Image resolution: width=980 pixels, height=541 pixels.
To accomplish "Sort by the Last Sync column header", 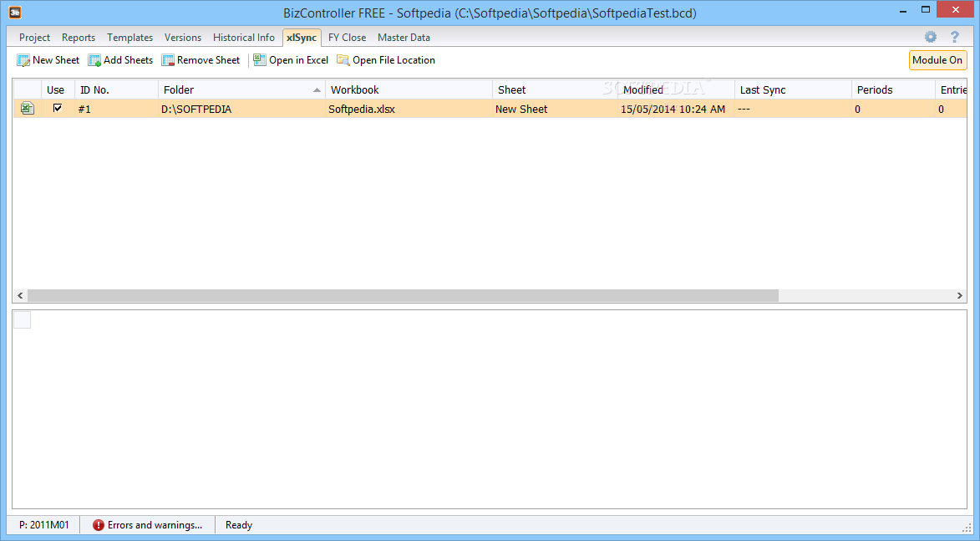I will coord(793,90).
